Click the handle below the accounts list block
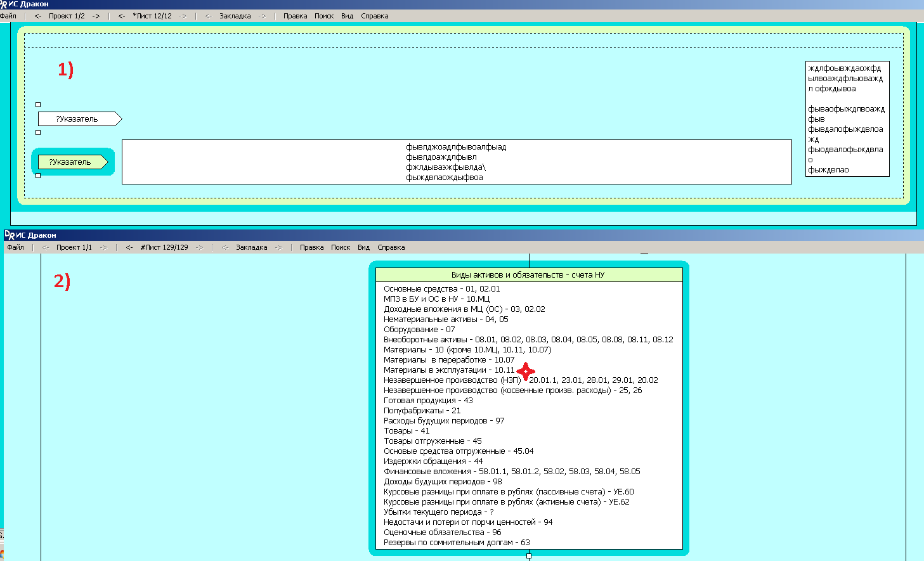 [x=529, y=556]
